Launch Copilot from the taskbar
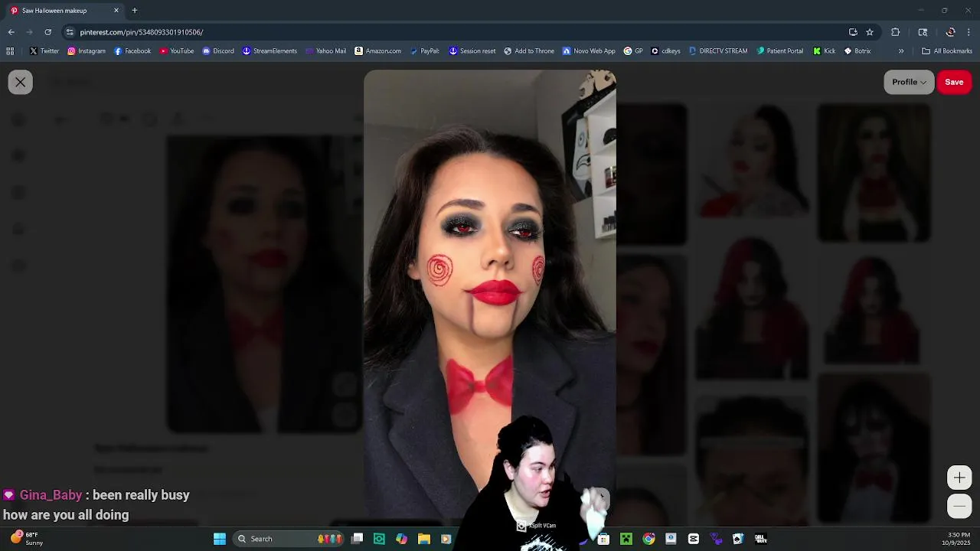This screenshot has height=551, width=980. [402, 539]
